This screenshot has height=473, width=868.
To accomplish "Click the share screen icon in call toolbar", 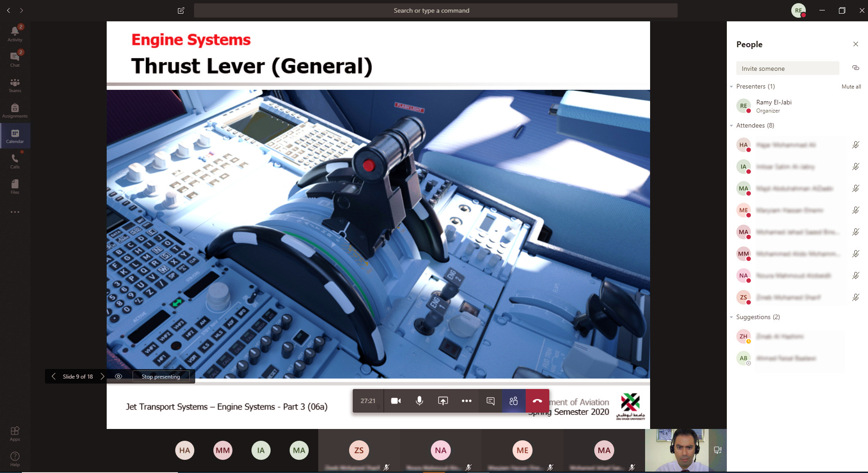I will (443, 401).
